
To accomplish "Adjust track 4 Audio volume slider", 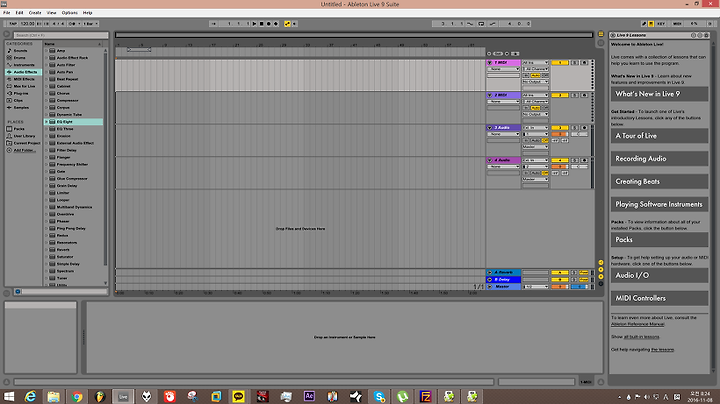I will pyautogui.click(x=560, y=167).
